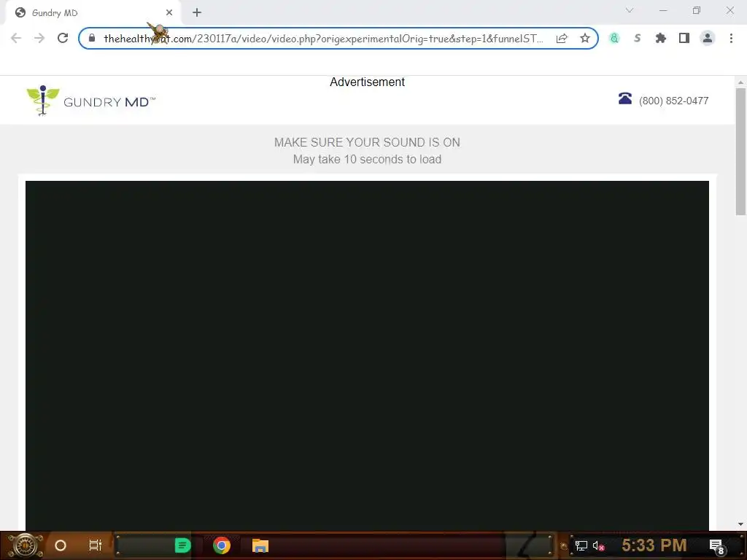Open File Explorer from taskbar
Viewport: 747px width, 560px height.
[260, 545]
